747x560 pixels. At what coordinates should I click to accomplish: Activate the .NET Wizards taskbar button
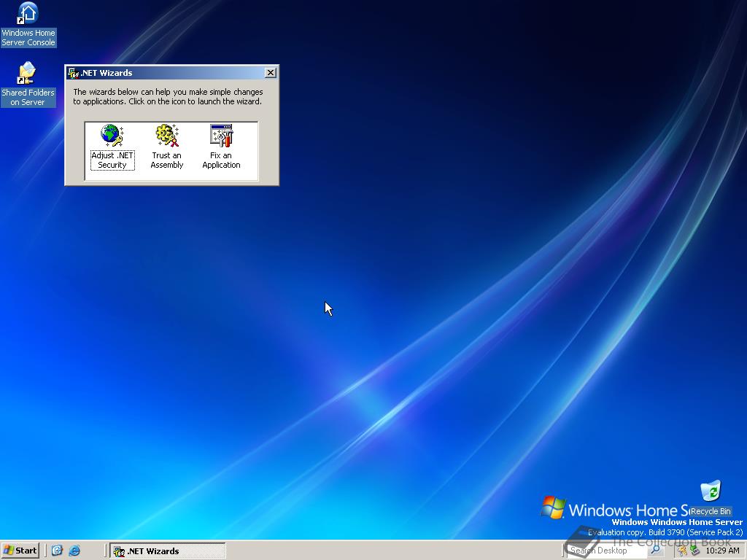tap(168, 551)
